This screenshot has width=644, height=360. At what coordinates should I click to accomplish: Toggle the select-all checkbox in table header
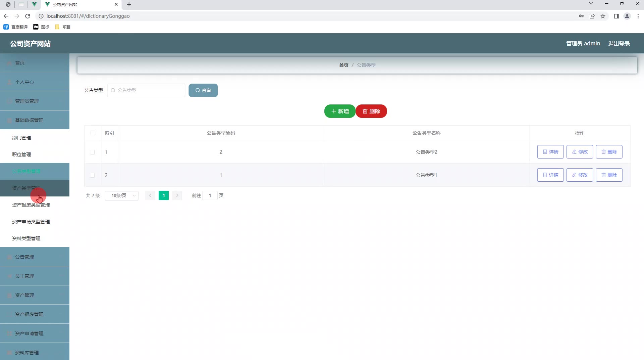(93, 133)
